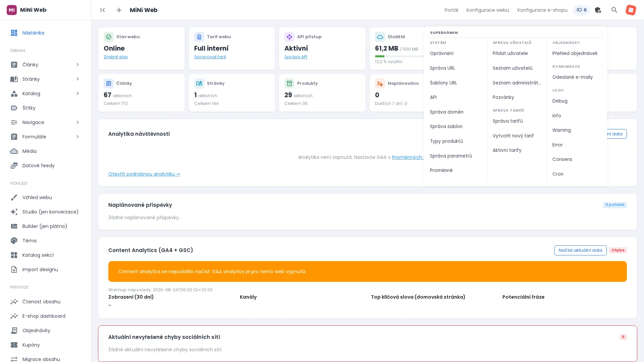Screen dimensions: 644x362
Task: Click the Úložiště storage usage progress bar
Action: [399, 56]
